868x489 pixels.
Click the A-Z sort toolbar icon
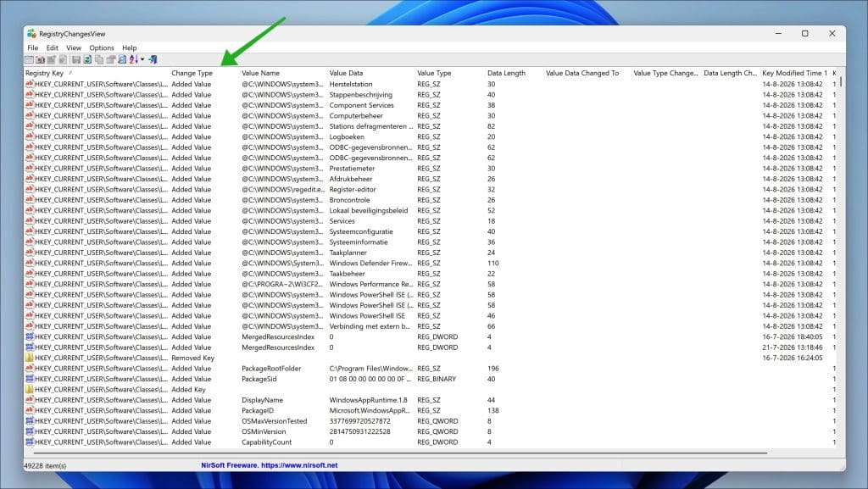tap(133, 59)
